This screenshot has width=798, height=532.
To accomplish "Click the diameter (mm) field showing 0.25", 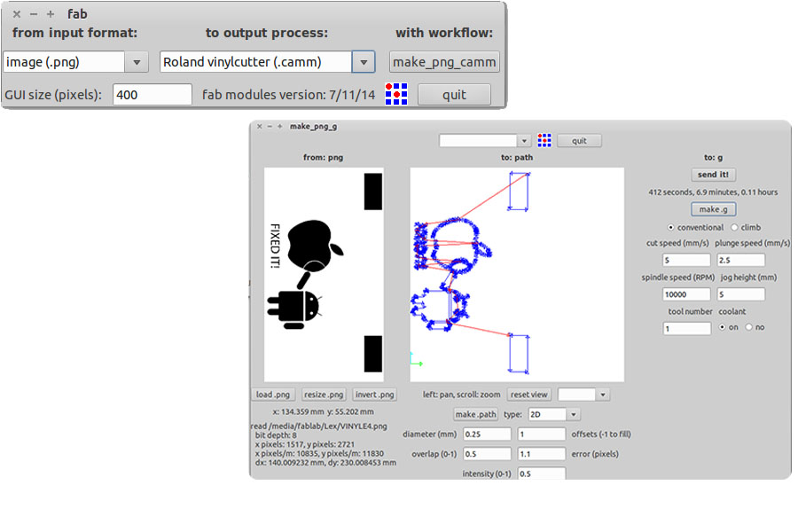I will pos(487,434).
